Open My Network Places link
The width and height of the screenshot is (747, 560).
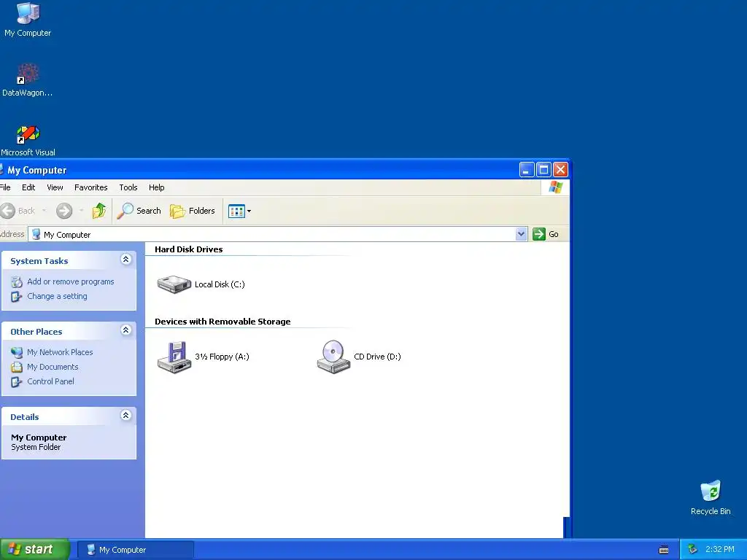click(60, 352)
